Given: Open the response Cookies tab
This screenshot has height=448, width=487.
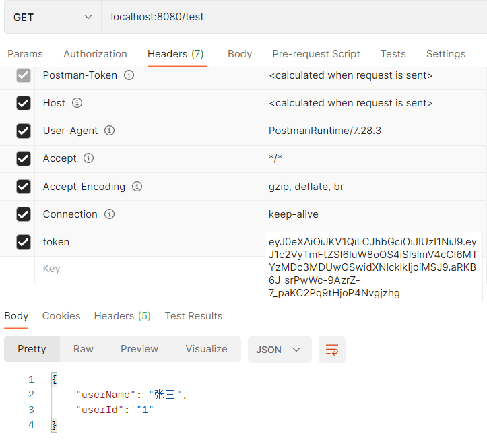Looking at the screenshot, I should click(61, 316).
